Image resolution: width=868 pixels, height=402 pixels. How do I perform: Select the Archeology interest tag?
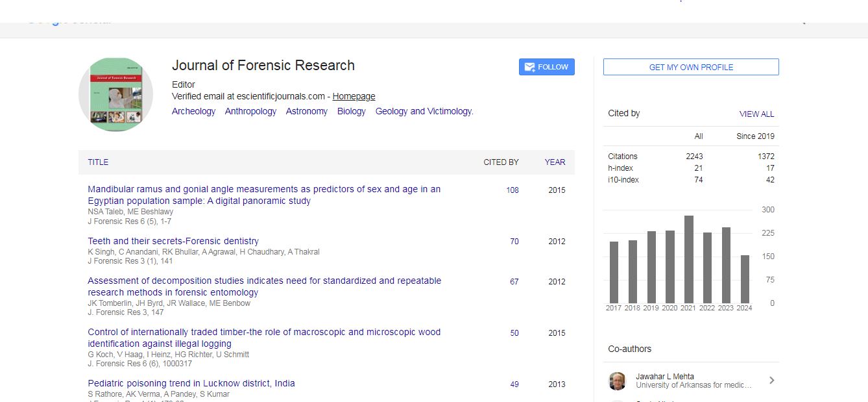click(x=193, y=111)
